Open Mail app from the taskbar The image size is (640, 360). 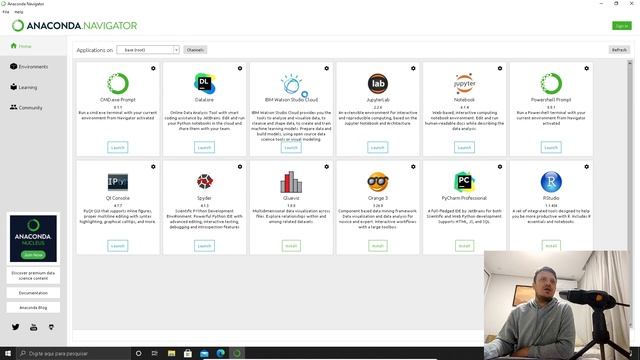[x=204, y=353]
